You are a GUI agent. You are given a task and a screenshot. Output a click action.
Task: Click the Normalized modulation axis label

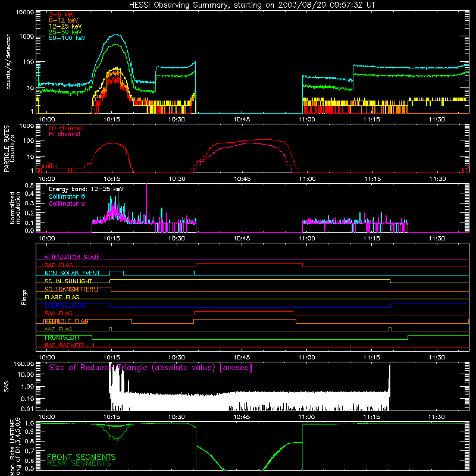(15, 208)
